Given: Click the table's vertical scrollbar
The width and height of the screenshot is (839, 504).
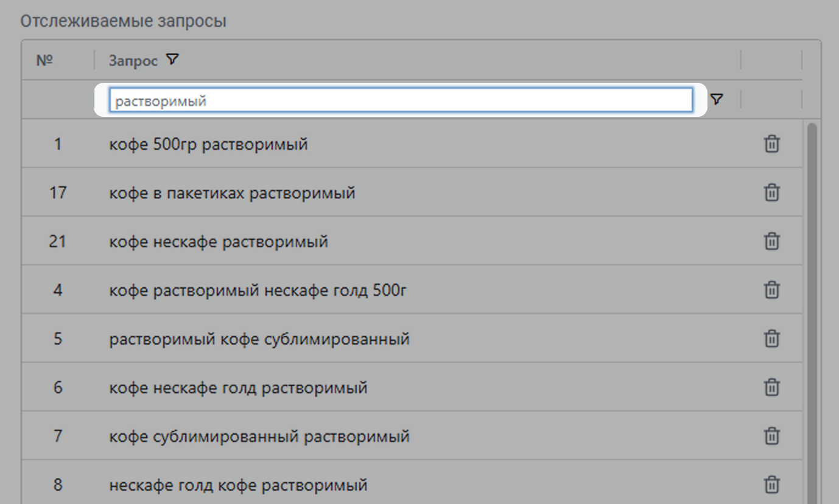Looking at the screenshot, I should [812, 304].
